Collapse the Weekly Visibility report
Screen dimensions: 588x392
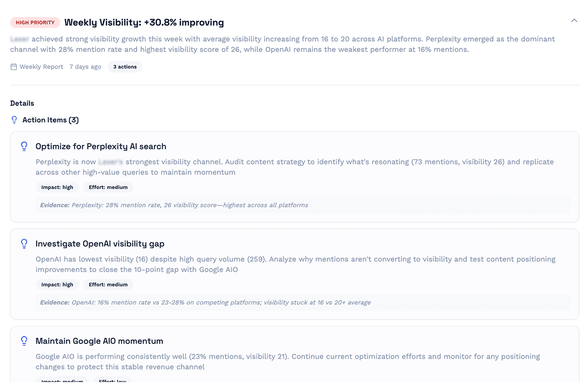pyautogui.click(x=574, y=21)
